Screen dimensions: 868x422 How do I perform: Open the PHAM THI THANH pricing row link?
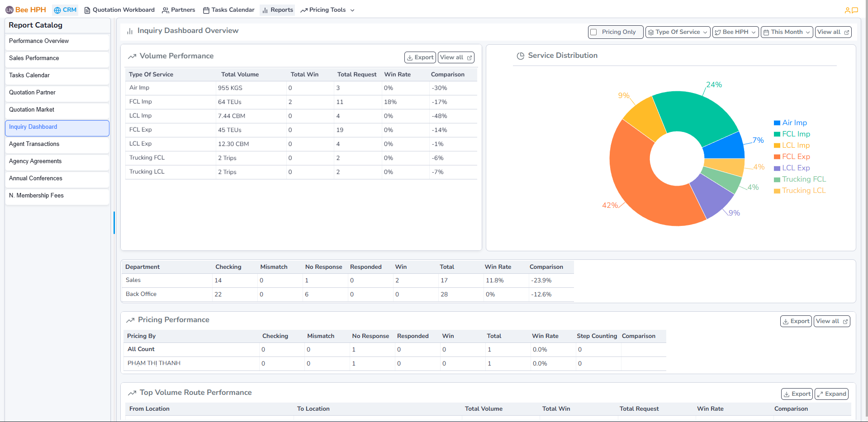(x=154, y=363)
